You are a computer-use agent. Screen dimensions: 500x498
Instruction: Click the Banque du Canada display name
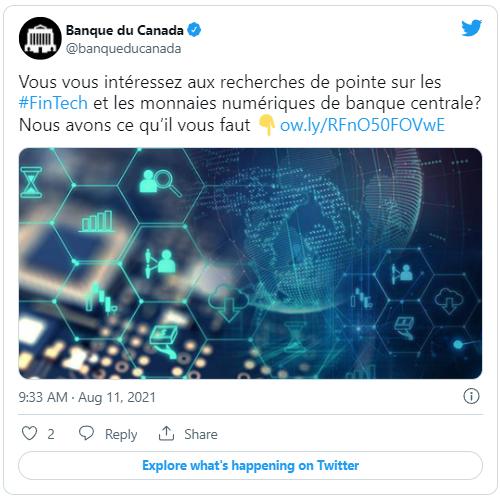point(125,30)
